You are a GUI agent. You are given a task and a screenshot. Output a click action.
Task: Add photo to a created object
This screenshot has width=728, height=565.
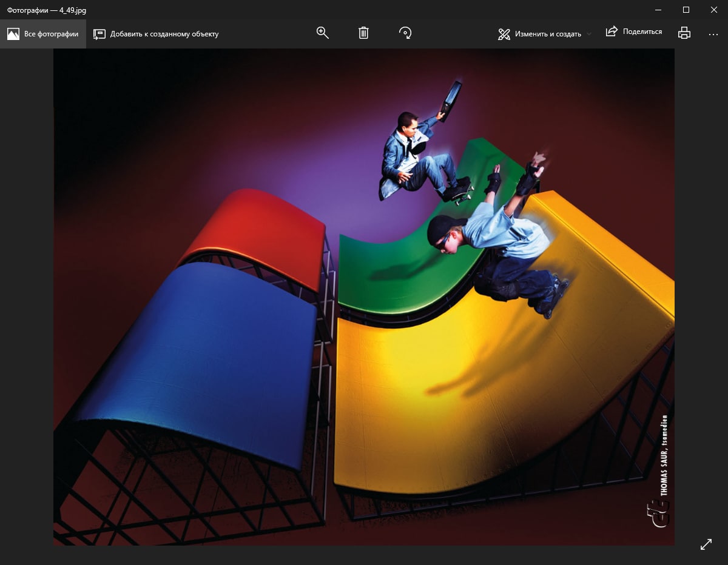point(156,34)
